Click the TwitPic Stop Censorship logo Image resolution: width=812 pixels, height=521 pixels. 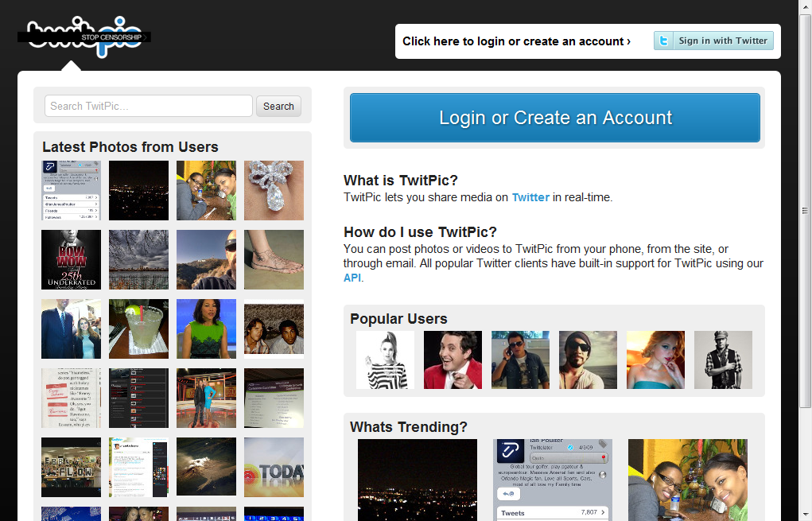click(x=84, y=37)
